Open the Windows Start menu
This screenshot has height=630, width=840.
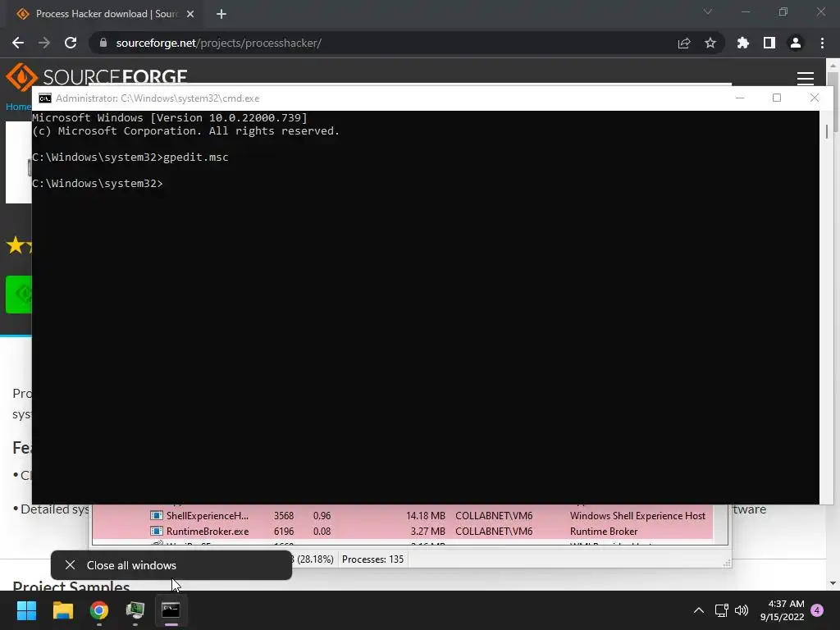coord(26,610)
